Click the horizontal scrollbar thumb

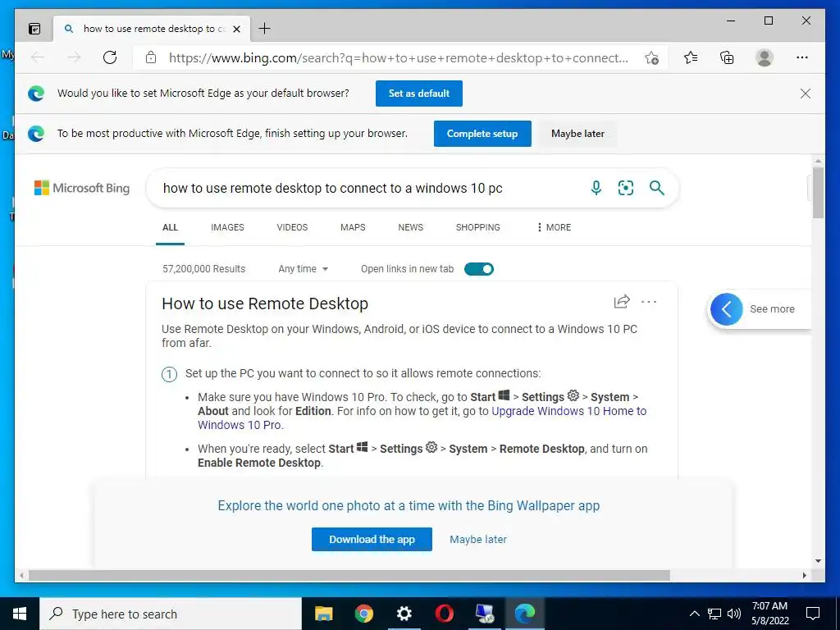tap(349, 575)
